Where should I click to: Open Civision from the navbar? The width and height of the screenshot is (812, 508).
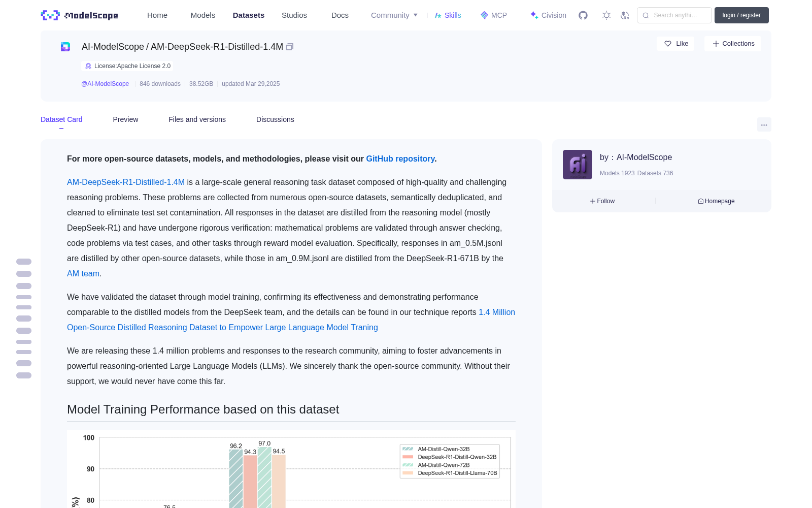coord(548,15)
